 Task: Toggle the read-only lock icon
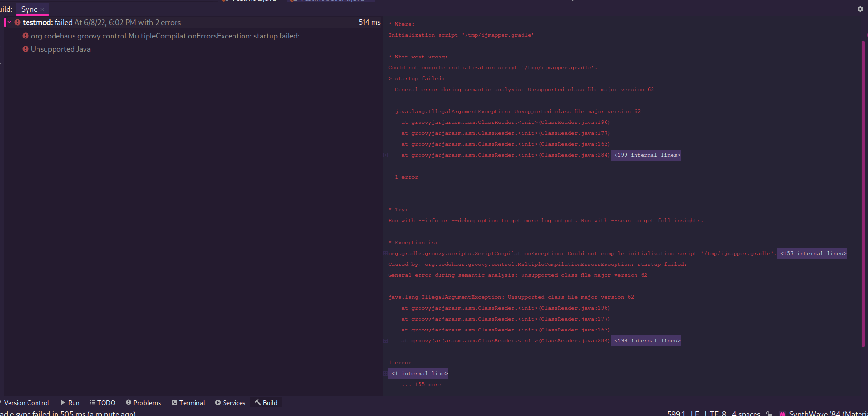click(x=769, y=414)
